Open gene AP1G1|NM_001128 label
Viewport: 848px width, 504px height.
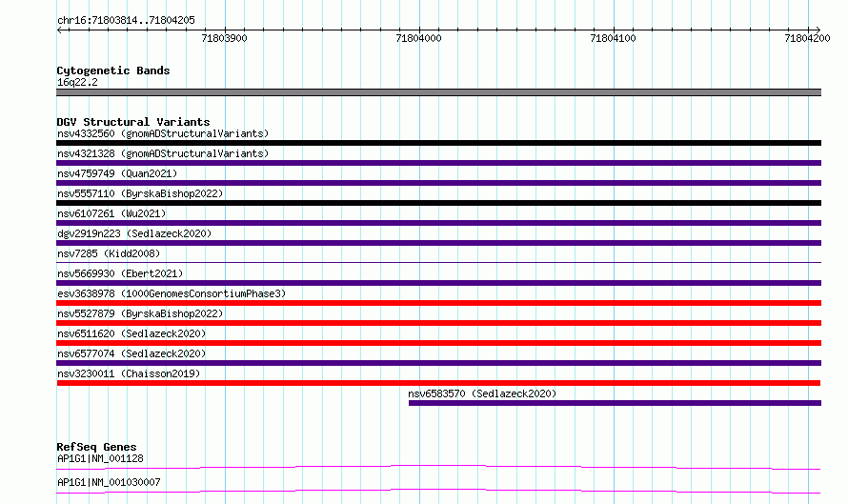(100, 458)
